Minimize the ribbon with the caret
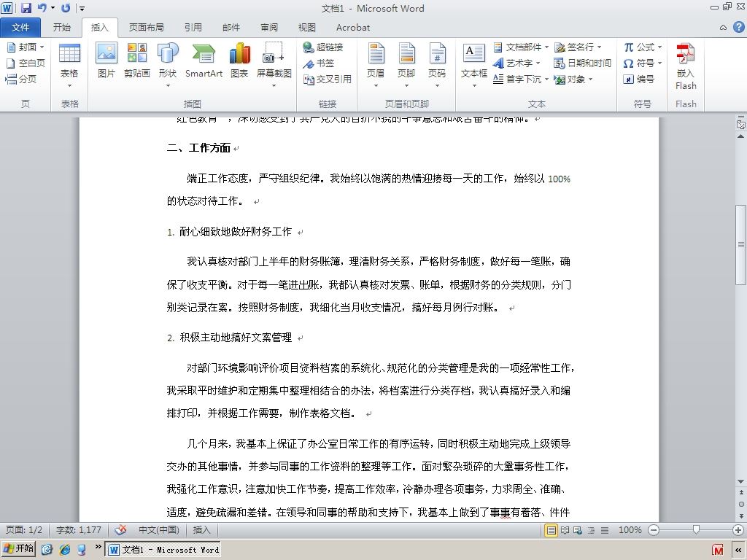The image size is (747, 560). [x=723, y=28]
